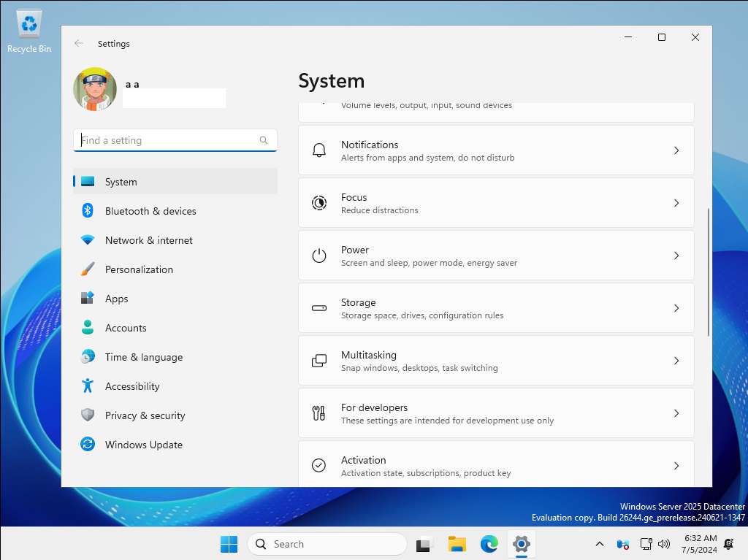Click the 'Accessibility' sidebar label

132,386
